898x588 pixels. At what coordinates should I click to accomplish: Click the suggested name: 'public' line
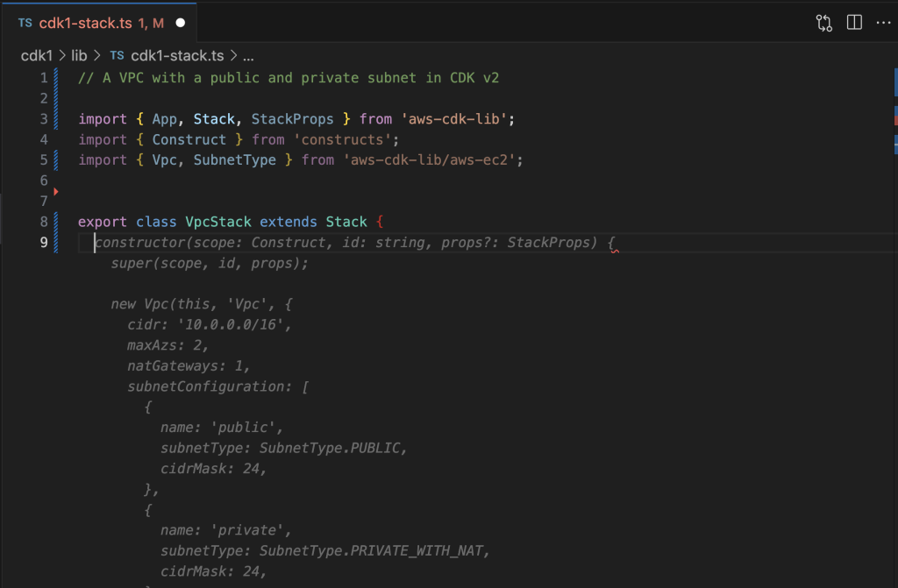(x=222, y=428)
